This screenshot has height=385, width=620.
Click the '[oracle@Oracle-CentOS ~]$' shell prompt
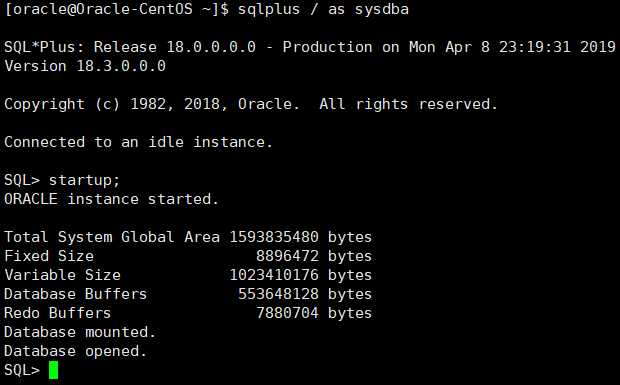pyautogui.click(x=117, y=9)
